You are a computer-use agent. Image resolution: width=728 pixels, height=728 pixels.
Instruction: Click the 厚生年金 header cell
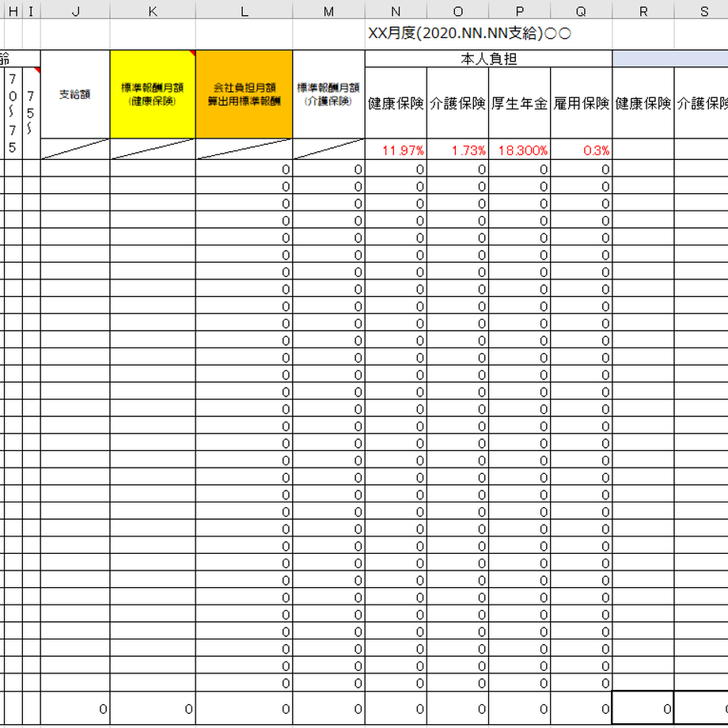click(x=520, y=103)
